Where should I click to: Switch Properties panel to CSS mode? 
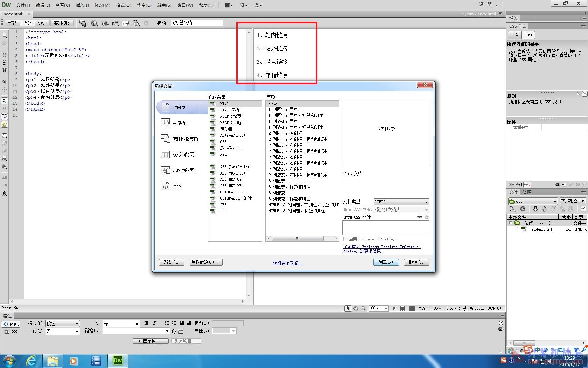(x=11, y=331)
